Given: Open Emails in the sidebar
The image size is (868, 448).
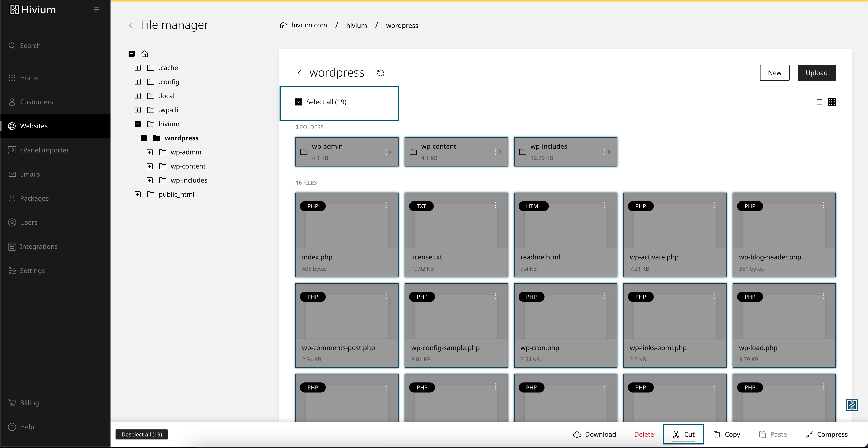Looking at the screenshot, I should 55,174.
